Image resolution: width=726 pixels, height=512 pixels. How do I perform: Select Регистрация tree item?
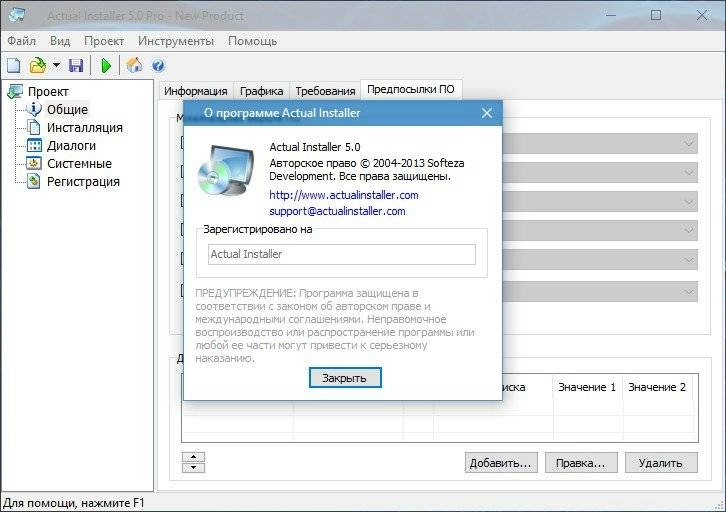[x=83, y=181]
